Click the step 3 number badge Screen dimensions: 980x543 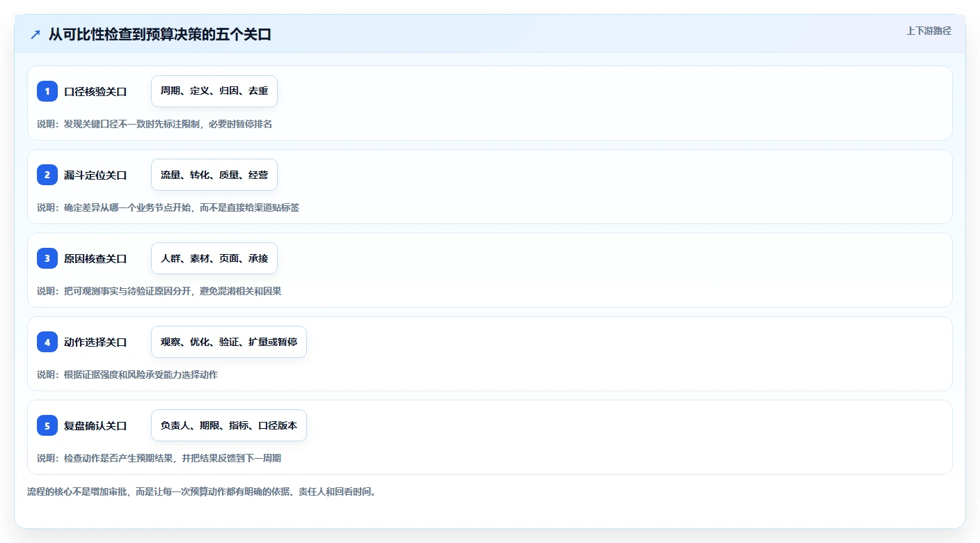47,258
